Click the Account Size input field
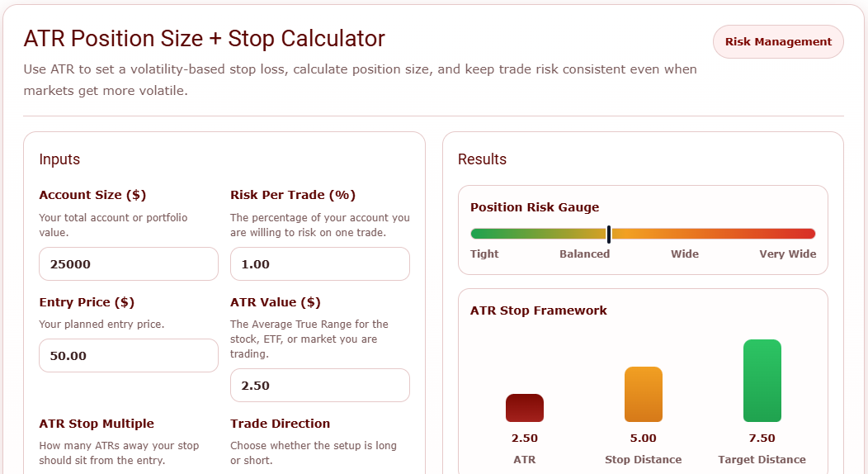This screenshot has width=868, height=474. (129, 264)
